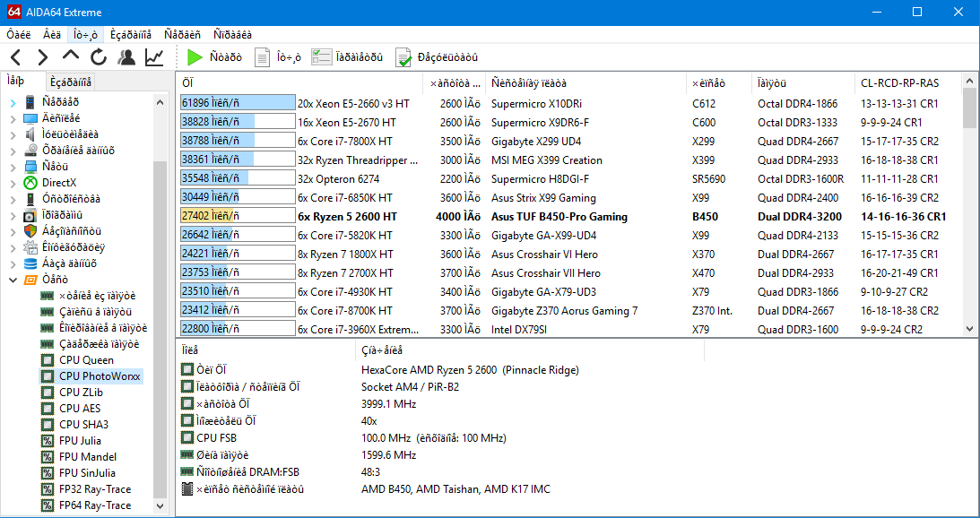Open the fourth menu bar item
The width and height of the screenshot is (980, 518).
(x=131, y=34)
